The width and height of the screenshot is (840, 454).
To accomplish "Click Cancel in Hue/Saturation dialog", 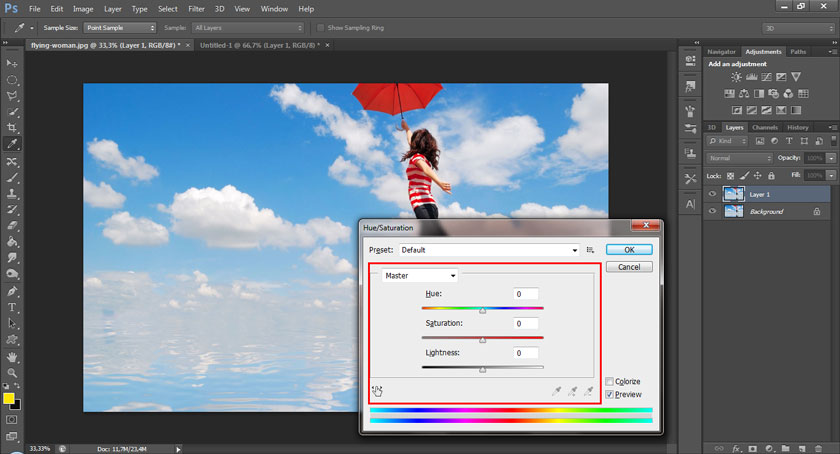I will [629, 267].
